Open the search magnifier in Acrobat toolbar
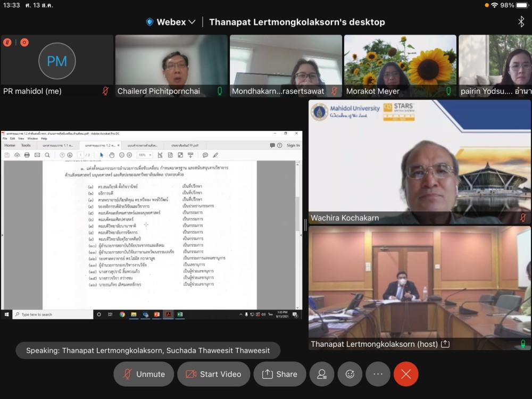532x399 pixels. [x=47, y=155]
